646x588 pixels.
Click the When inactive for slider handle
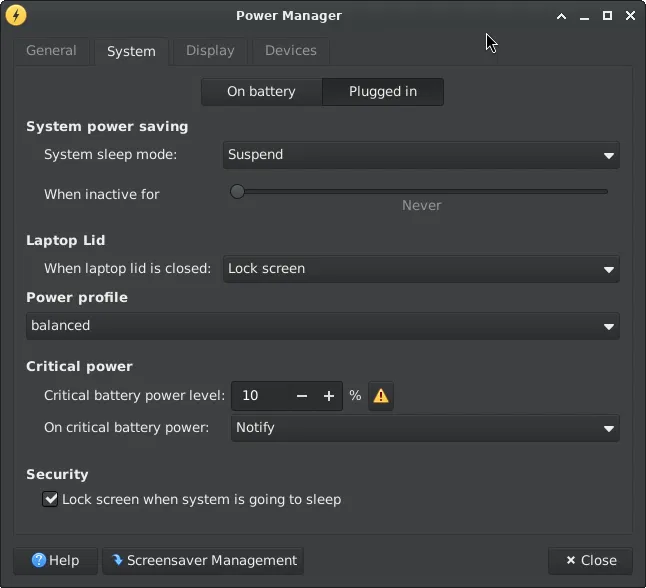pos(237,191)
